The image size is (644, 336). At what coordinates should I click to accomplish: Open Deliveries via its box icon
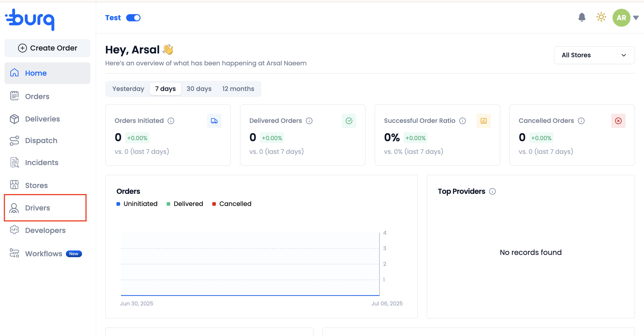click(x=14, y=119)
